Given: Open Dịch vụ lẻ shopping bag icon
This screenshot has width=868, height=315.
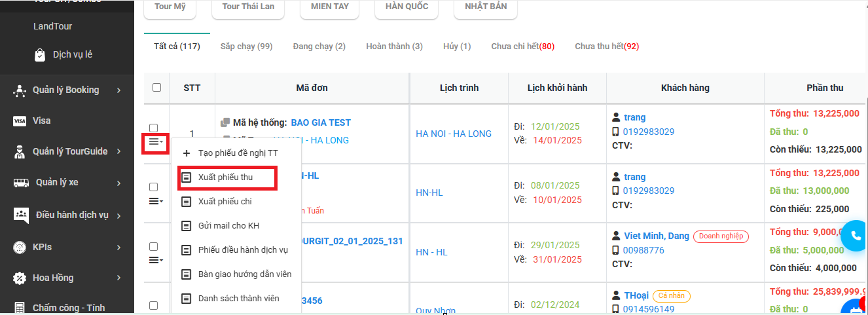Looking at the screenshot, I should [x=40, y=55].
